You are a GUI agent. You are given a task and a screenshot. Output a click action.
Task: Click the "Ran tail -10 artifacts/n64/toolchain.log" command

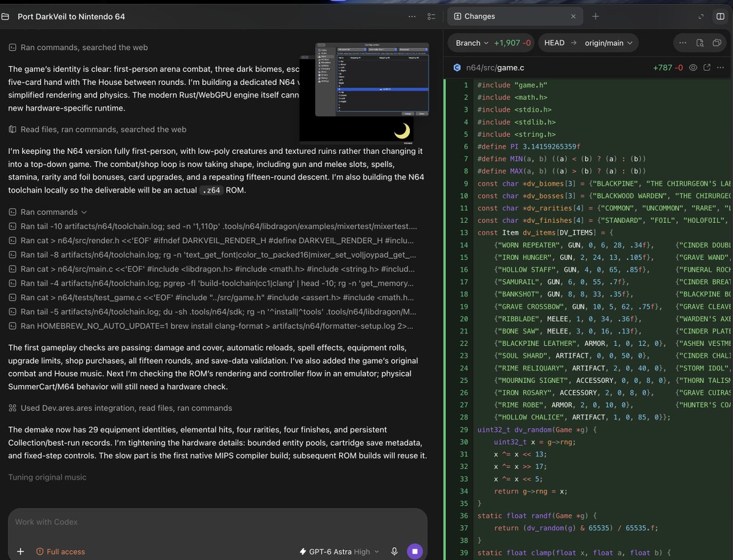pos(213,227)
